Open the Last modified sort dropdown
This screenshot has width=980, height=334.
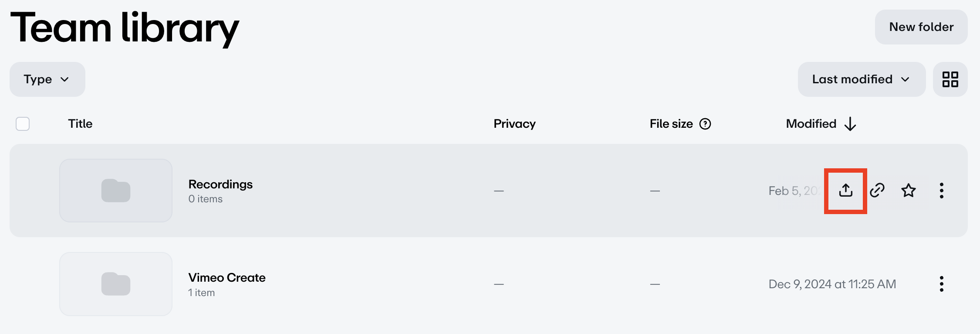[x=861, y=79]
